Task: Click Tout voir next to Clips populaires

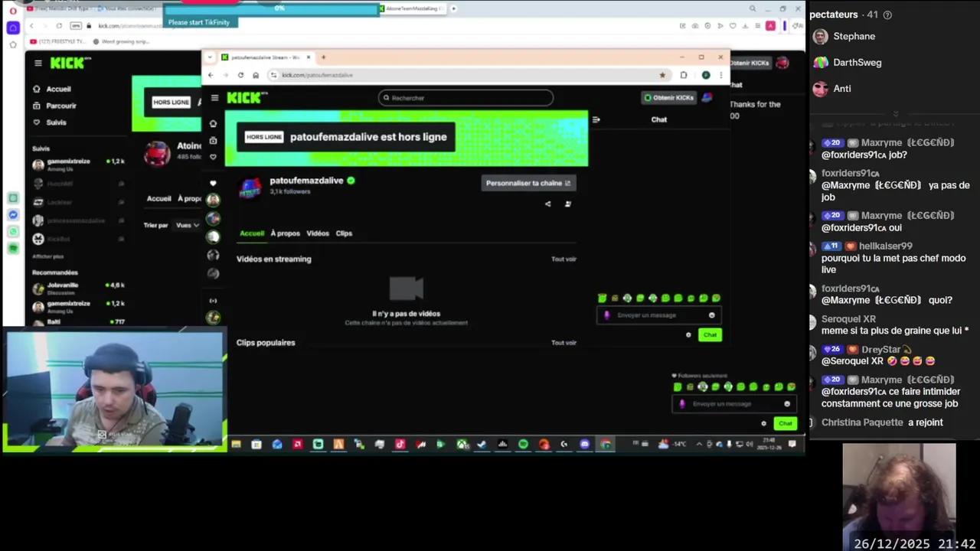Action: tap(563, 343)
